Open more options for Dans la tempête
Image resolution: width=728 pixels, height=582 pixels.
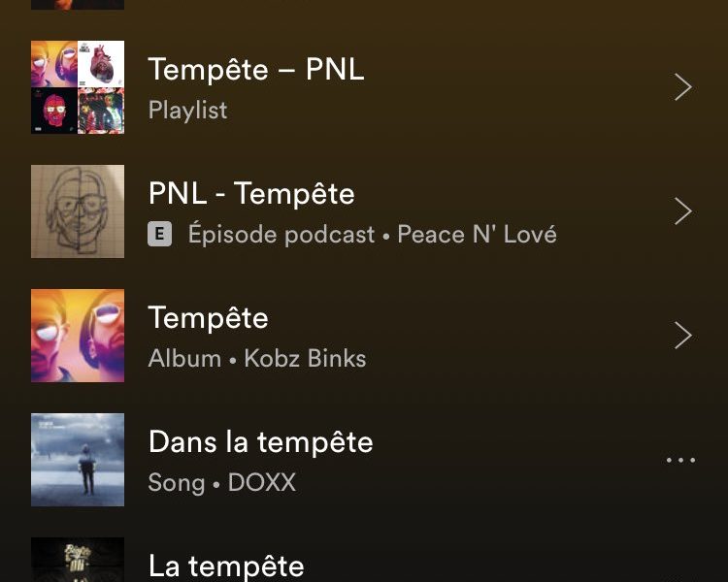pyautogui.click(x=680, y=460)
